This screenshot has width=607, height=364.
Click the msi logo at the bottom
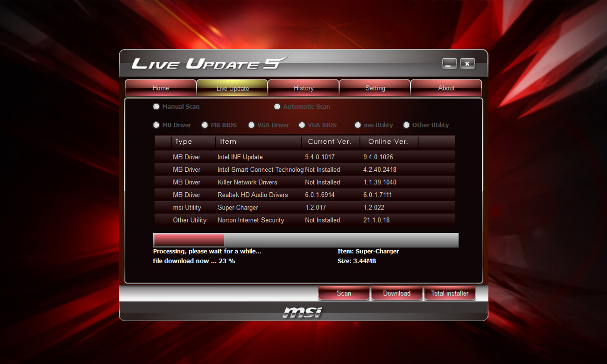[x=303, y=312]
